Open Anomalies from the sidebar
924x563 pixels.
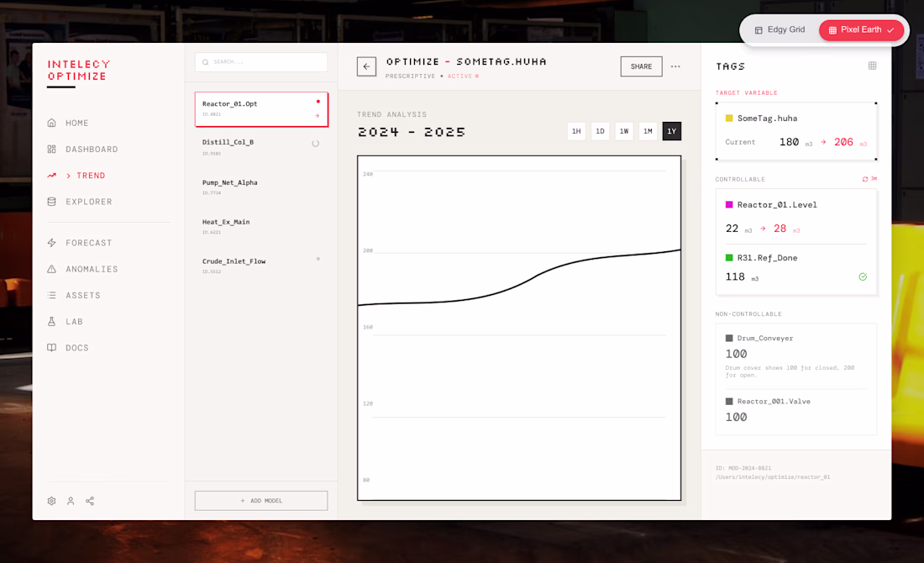tap(92, 269)
